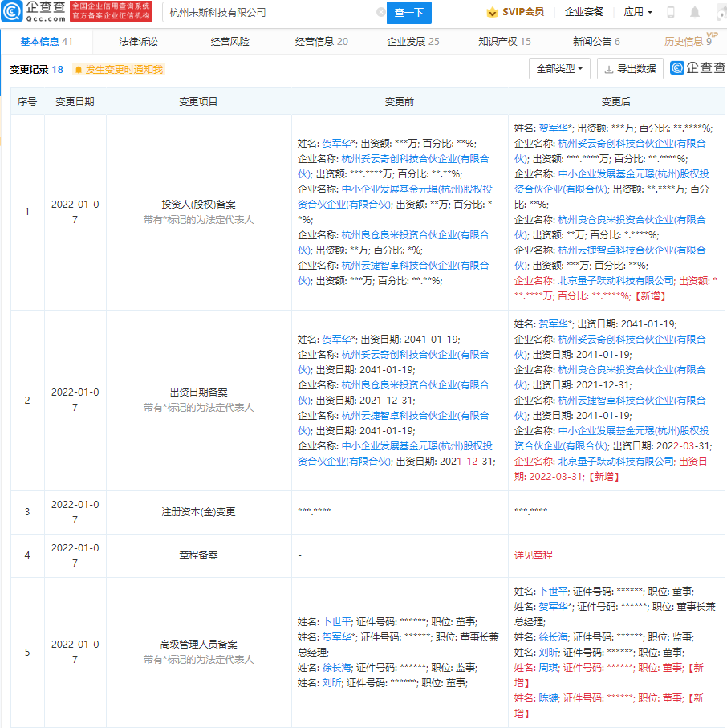727x728 pixels.
Task: Click the download icon in 导出数据
Action: [608, 70]
